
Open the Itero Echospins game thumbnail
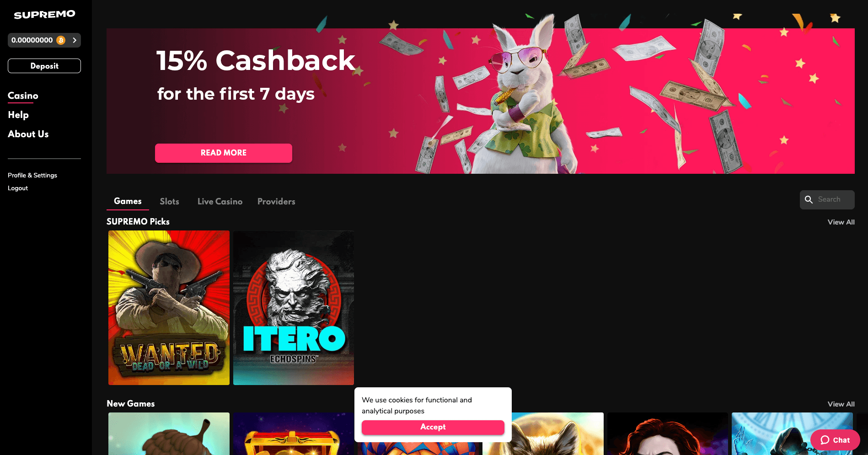(294, 308)
